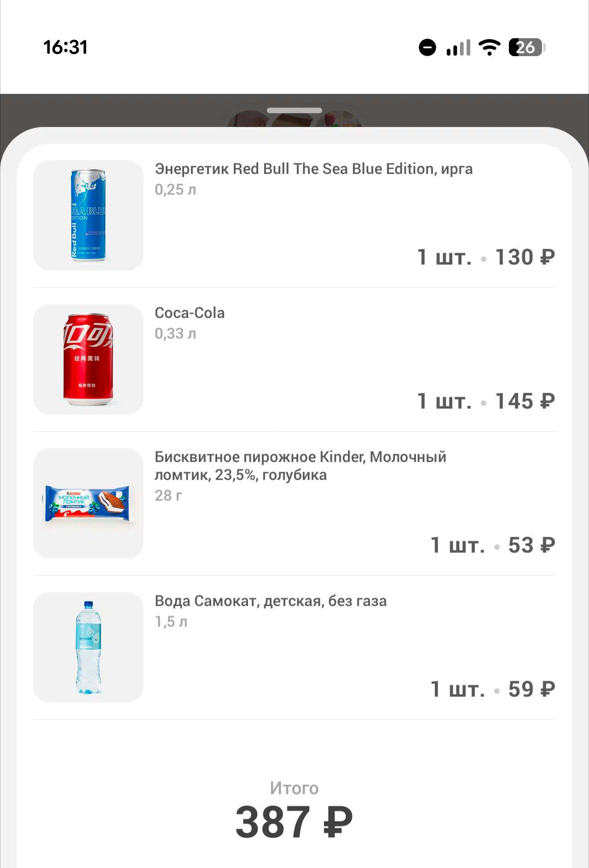Open the Самокат water bottle image
The image size is (589, 868).
(88, 648)
